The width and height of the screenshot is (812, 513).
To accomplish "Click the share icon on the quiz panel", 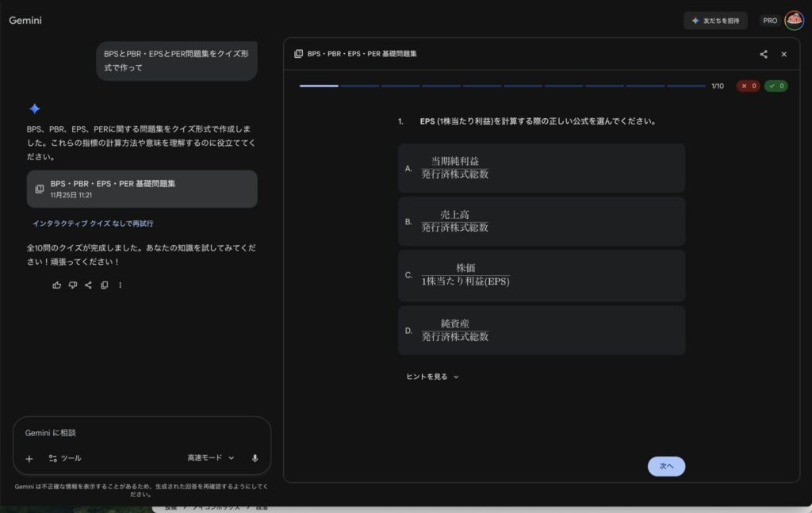I will pos(763,54).
